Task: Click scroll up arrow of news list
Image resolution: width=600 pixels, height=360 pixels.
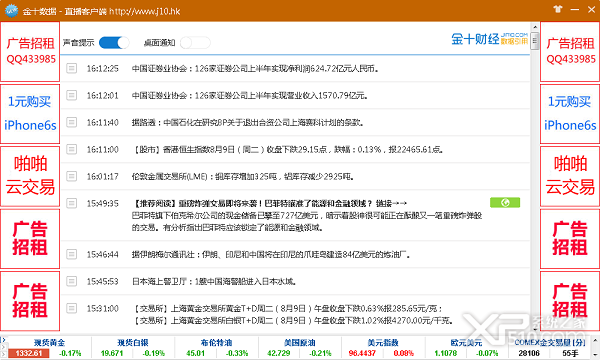Action: point(535,27)
